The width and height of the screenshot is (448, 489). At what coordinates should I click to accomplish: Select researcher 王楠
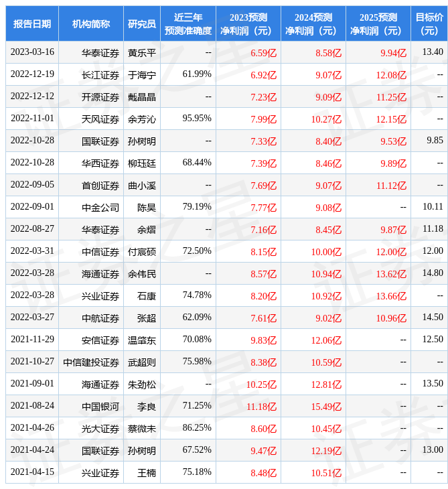tap(147, 474)
